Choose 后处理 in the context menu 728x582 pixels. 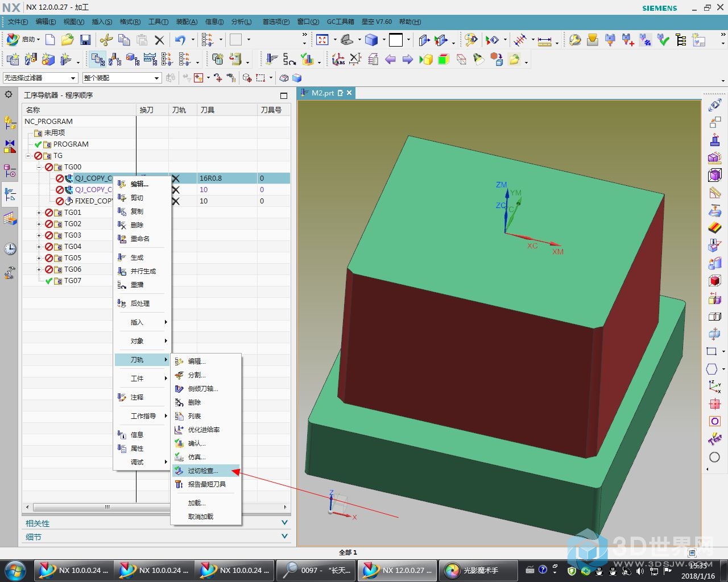coord(140,304)
